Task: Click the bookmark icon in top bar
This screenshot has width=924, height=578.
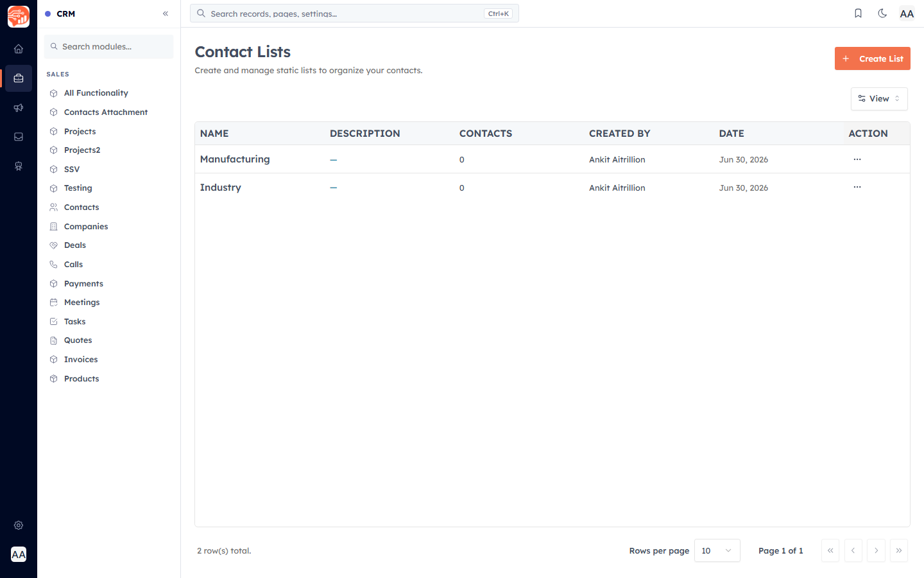Action: (858, 13)
